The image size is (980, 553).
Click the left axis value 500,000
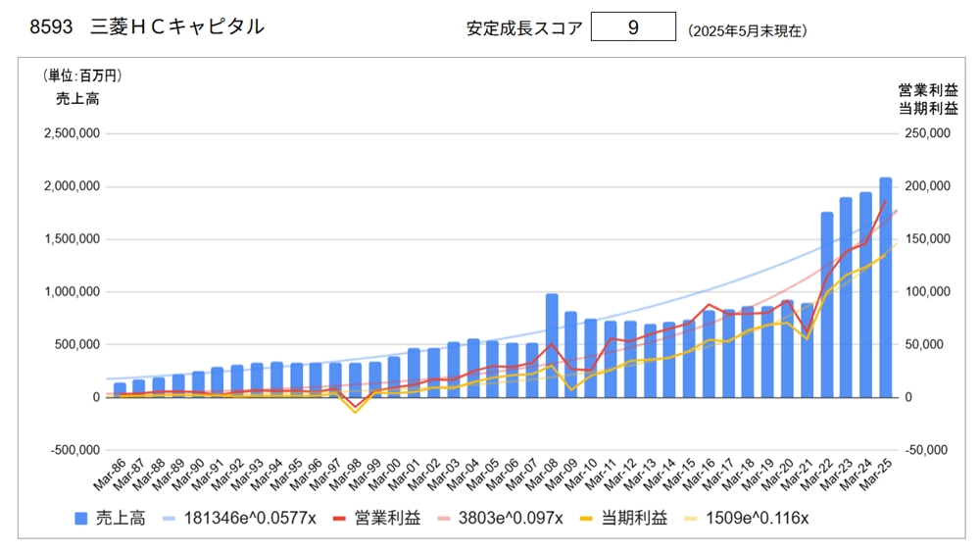[76, 345]
